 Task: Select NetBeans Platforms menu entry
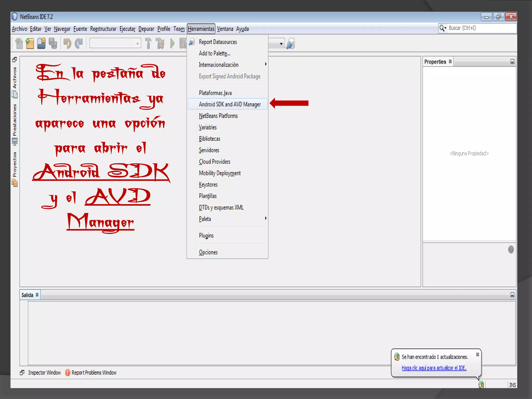(x=227, y=116)
